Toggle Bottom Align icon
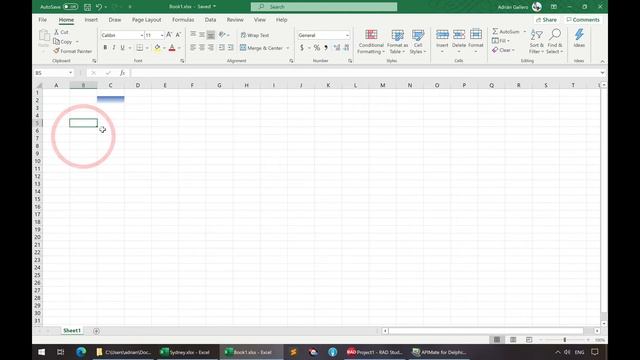640x360 pixels. click(x=211, y=35)
